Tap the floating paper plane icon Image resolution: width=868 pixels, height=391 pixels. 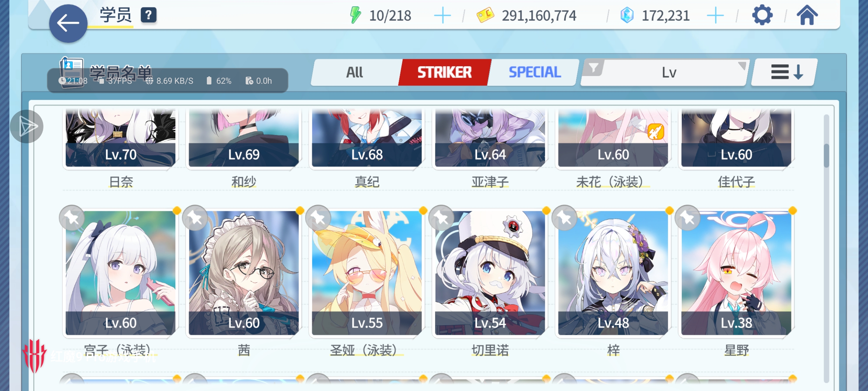coord(27,126)
